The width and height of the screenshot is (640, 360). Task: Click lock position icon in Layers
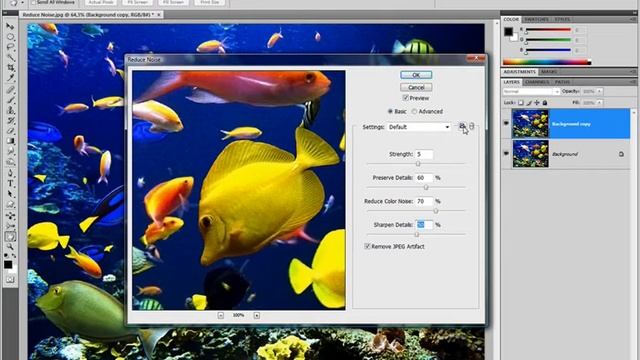[537, 103]
